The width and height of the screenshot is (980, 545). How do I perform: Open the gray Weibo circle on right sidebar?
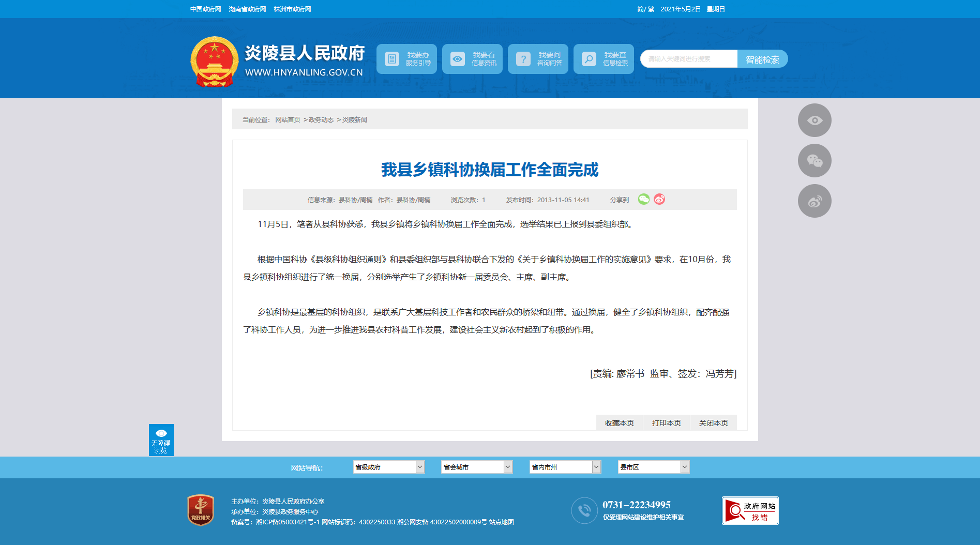(x=815, y=201)
